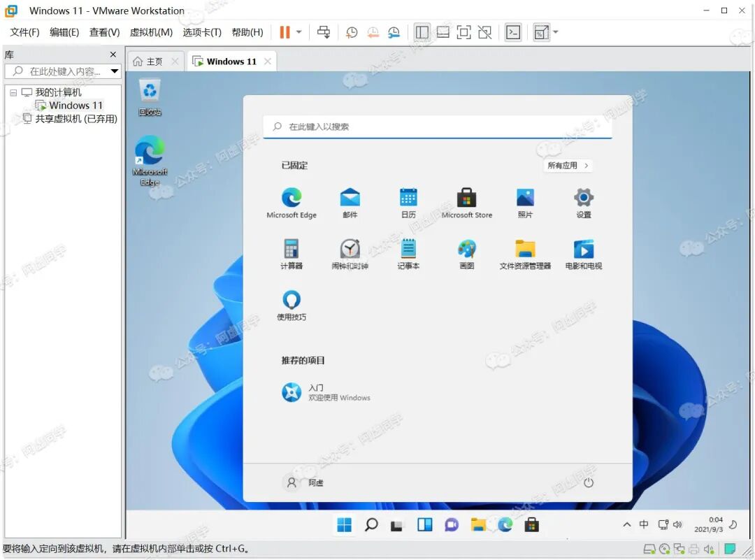This screenshot has height=560, width=755.
Task: Open the 查看(V) menu
Action: pos(104,32)
